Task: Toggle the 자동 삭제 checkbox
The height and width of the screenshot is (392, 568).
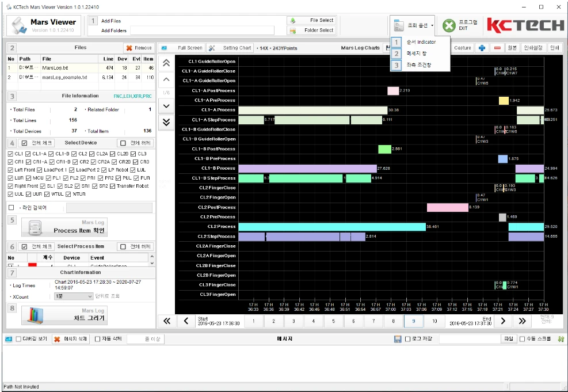Action: (97, 339)
